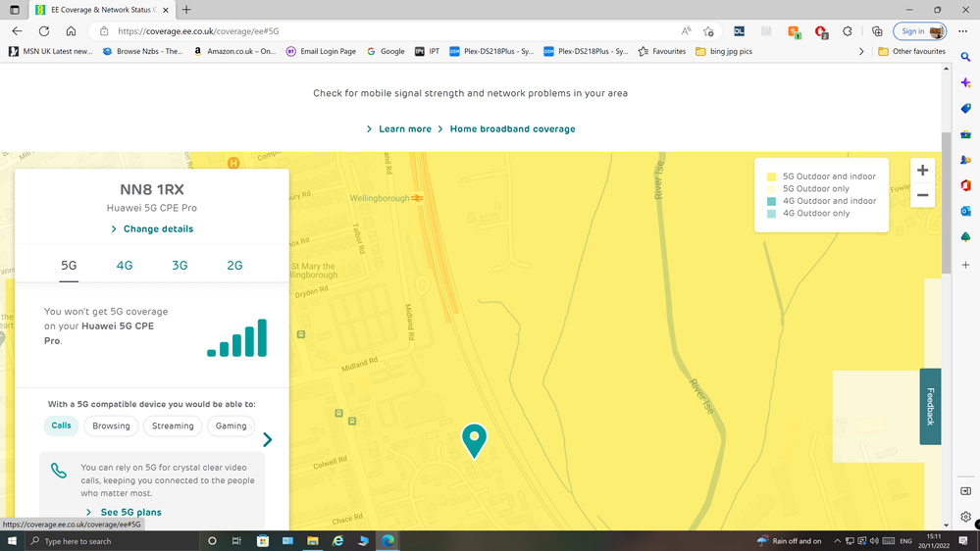This screenshot has height=551, width=980.
Task: Show hidden system tray icons
Action: coord(837,541)
